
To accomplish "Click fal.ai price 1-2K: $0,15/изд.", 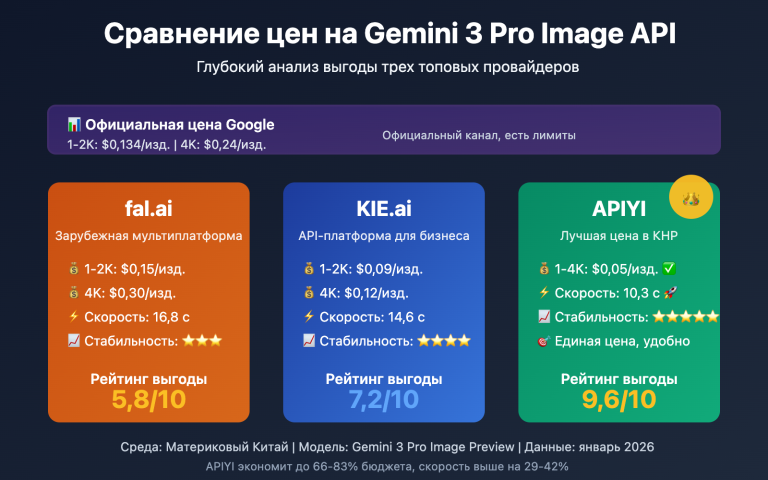I will [135, 269].
